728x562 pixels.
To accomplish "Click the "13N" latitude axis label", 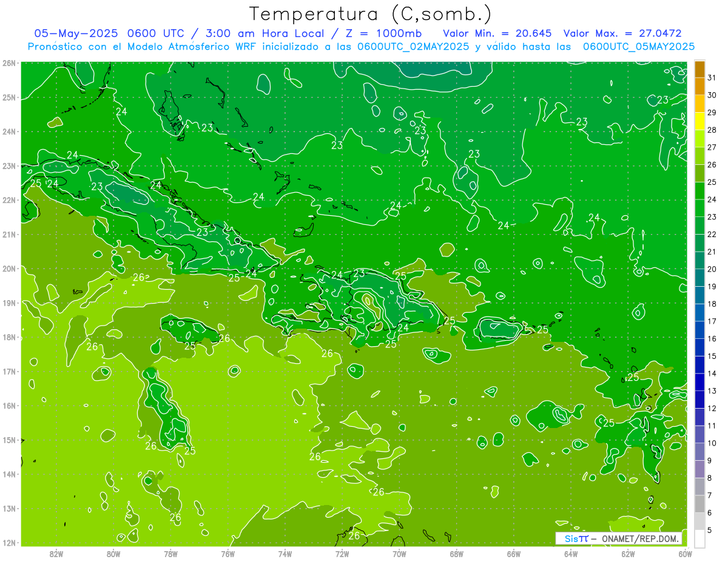I will point(9,509).
